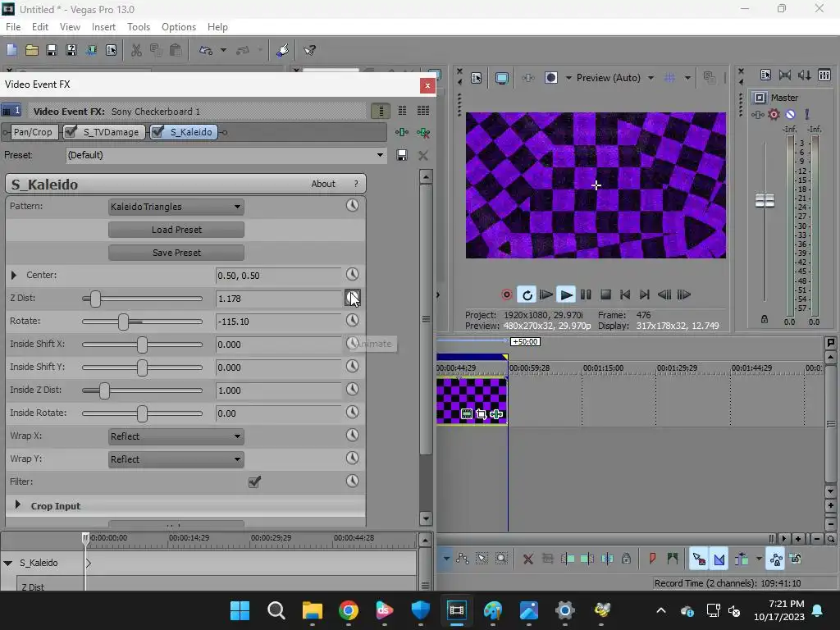This screenshot has height=630, width=840.
Task: Click the Master volume fader
Action: tap(765, 201)
